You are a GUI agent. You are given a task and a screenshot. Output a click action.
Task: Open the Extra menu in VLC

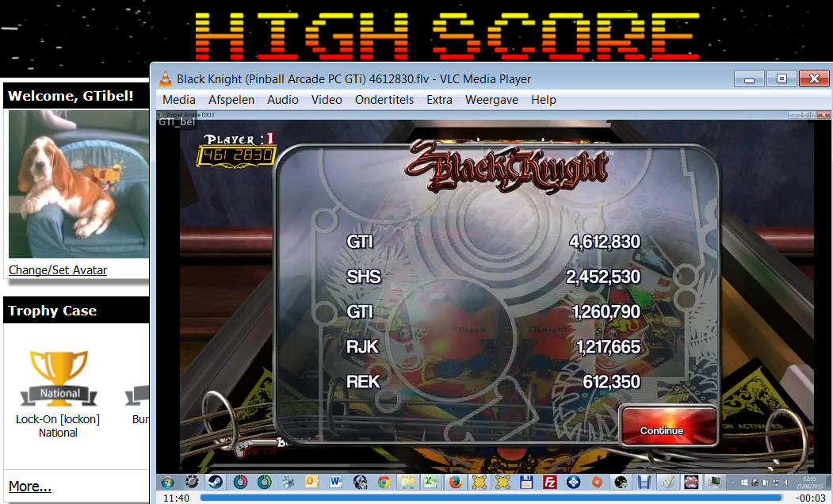tap(439, 100)
